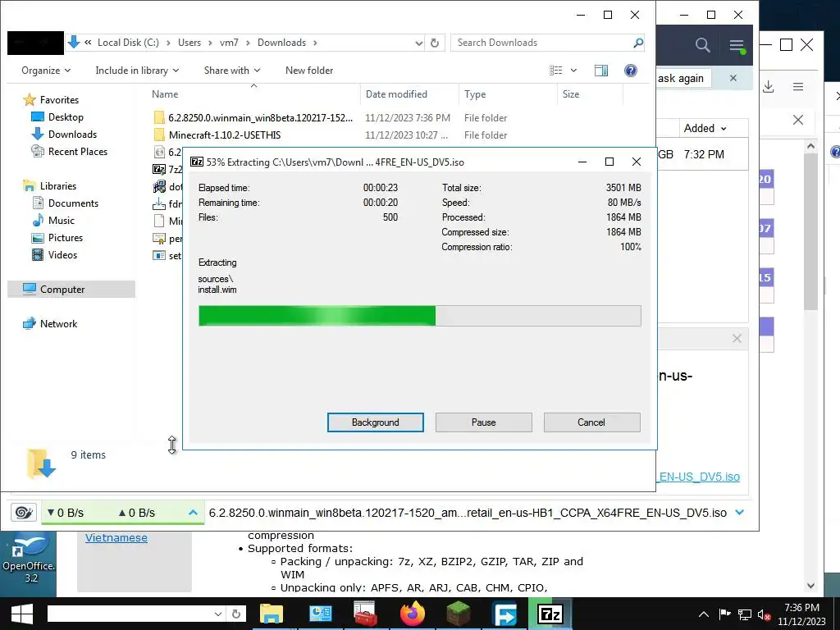Open the Windows Start button
This screenshot has height=630, width=840.
click(21, 614)
